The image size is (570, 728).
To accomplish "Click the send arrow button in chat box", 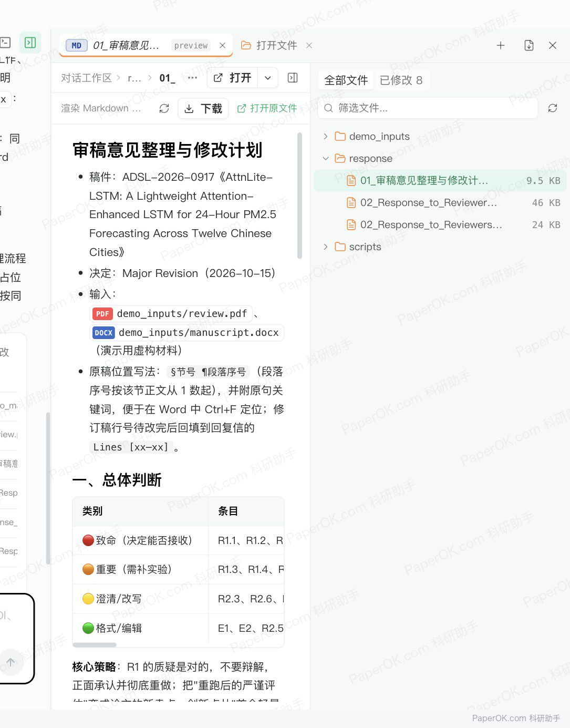I will (11, 662).
